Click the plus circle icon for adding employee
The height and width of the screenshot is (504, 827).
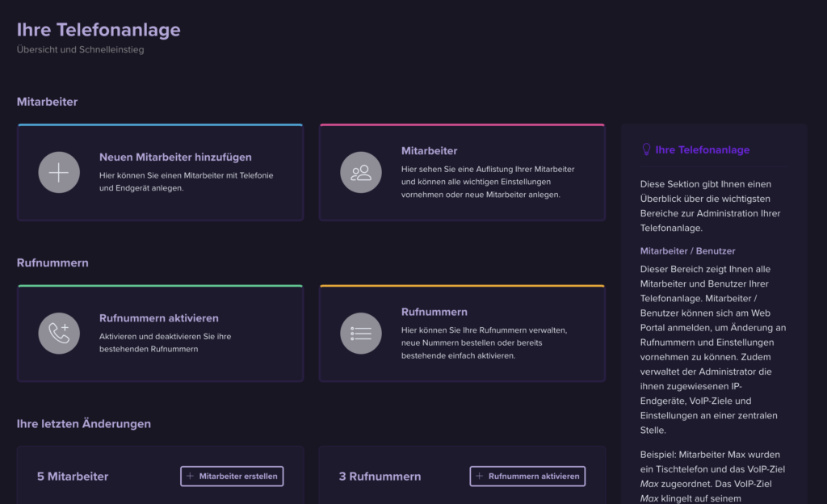pos(59,172)
